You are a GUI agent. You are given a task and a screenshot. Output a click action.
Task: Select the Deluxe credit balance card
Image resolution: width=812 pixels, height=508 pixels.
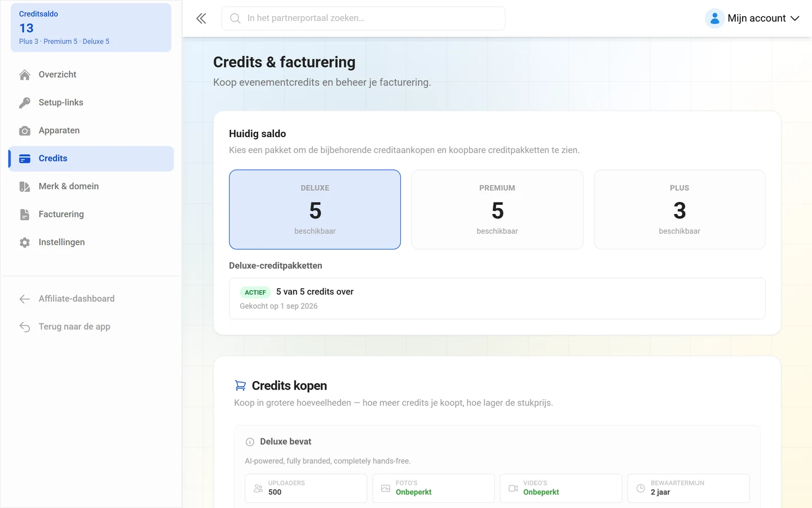click(x=315, y=209)
